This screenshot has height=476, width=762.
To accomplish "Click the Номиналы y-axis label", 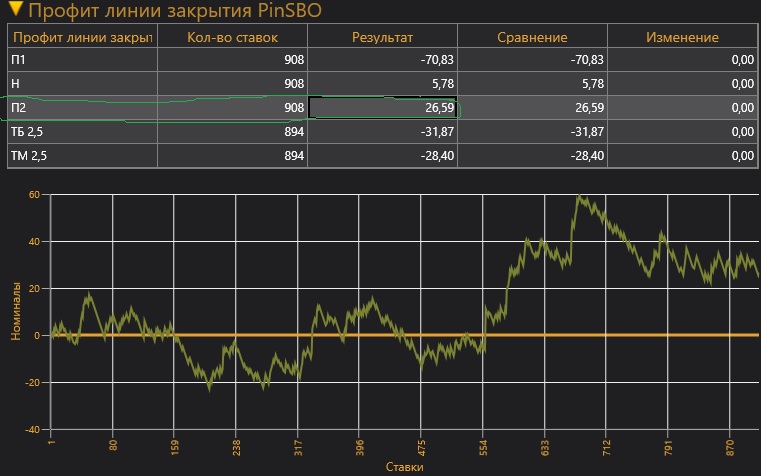I will click(x=16, y=312).
